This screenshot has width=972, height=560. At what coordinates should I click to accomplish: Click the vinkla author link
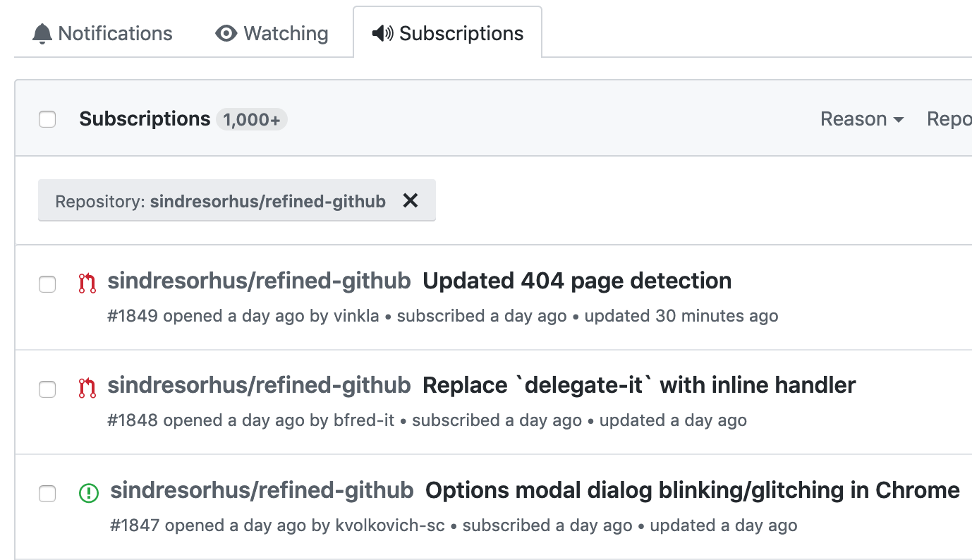point(358,316)
